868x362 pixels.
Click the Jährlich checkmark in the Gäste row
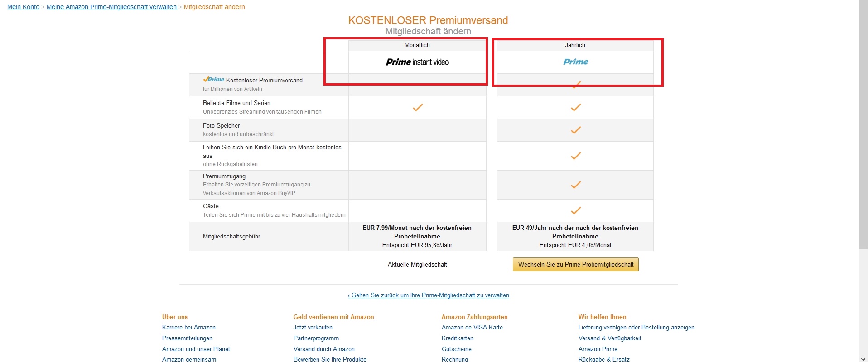pos(575,211)
